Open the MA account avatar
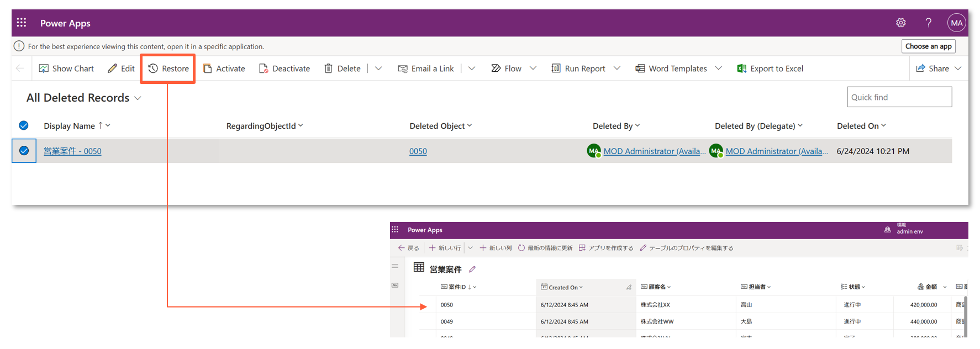This screenshot has height=349, width=980. 956,23
